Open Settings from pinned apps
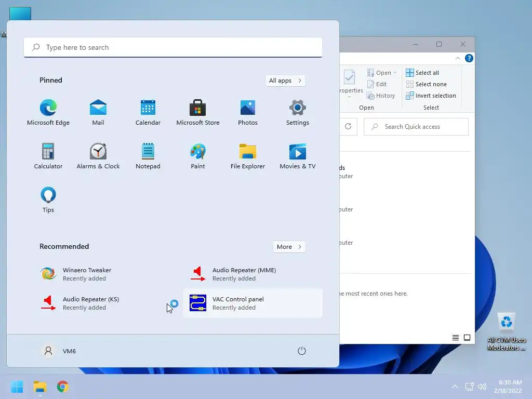This screenshot has width=532, height=399. 298,113
